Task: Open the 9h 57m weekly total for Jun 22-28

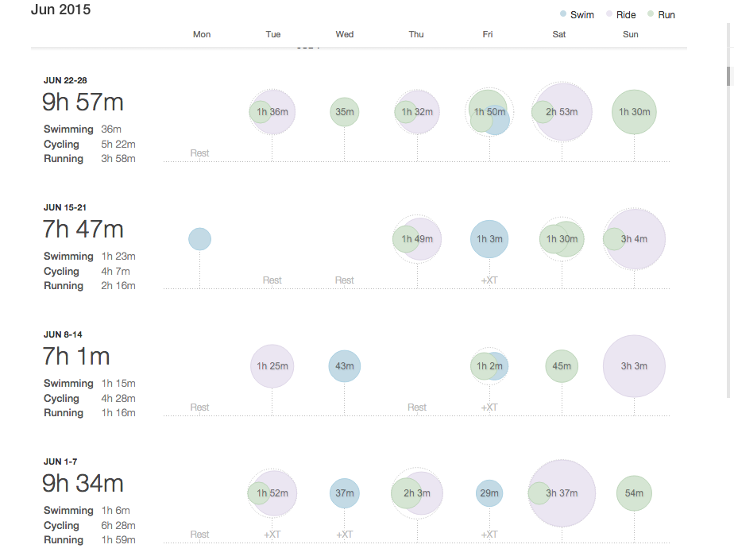Action: click(83, 102)
